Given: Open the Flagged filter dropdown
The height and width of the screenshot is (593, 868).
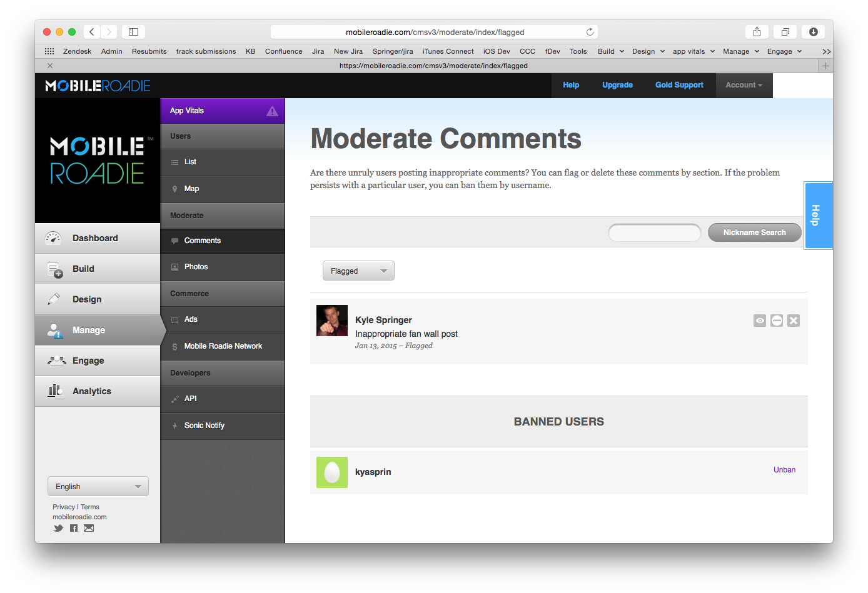Looking at the screenshot, I should 358,271.
